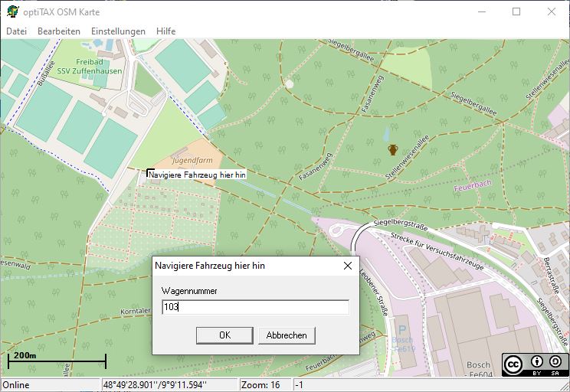Confirm the dialog with OK
570x392 pixels.
[x=224, y=335]
